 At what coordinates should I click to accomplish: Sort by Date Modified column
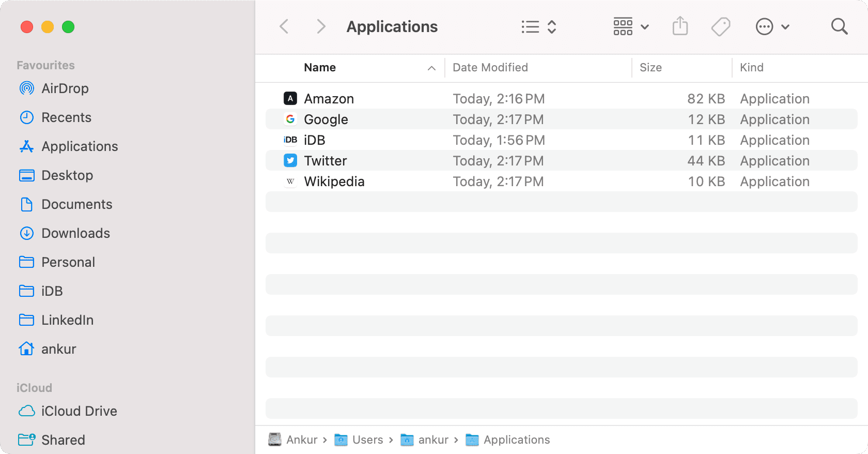pyautogui.click(x=490, y=67)
